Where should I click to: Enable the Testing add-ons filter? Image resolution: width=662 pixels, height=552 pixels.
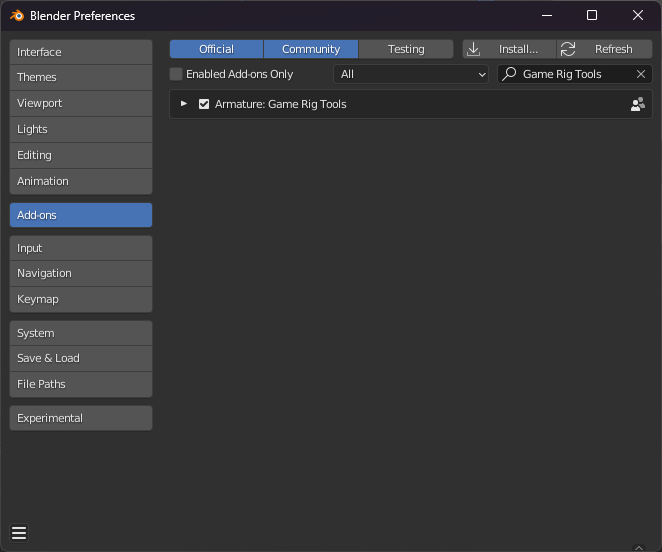click(406, 49)
